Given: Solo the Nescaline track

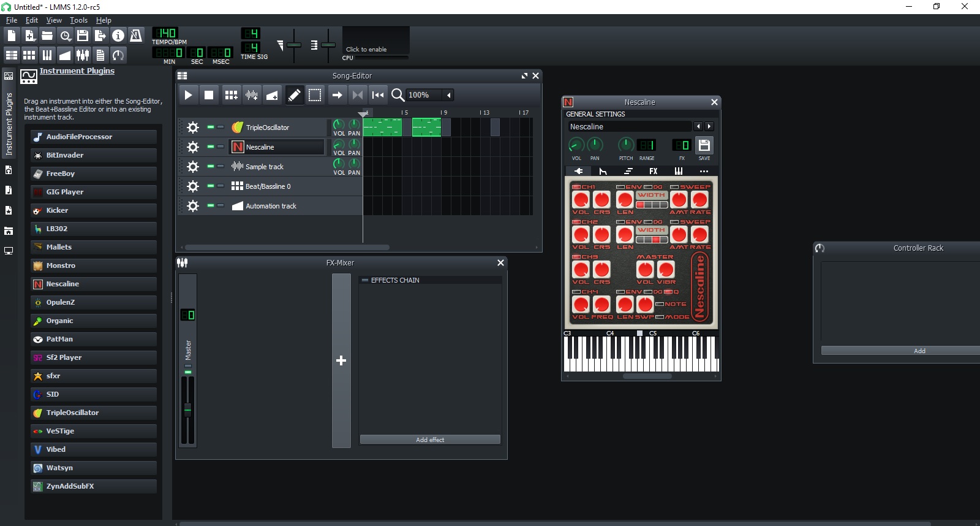Looking at the screenshot, I should (221, 147).
